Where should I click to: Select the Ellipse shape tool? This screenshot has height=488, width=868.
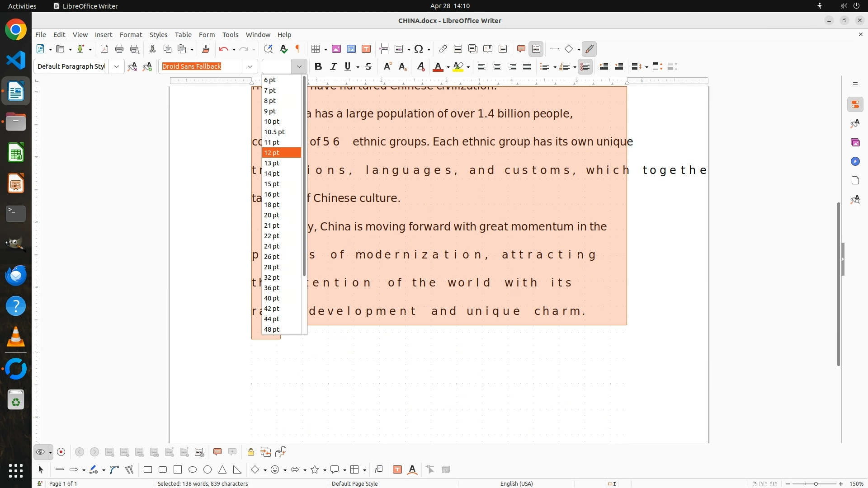pyautogui.click(x=193, y=469)
